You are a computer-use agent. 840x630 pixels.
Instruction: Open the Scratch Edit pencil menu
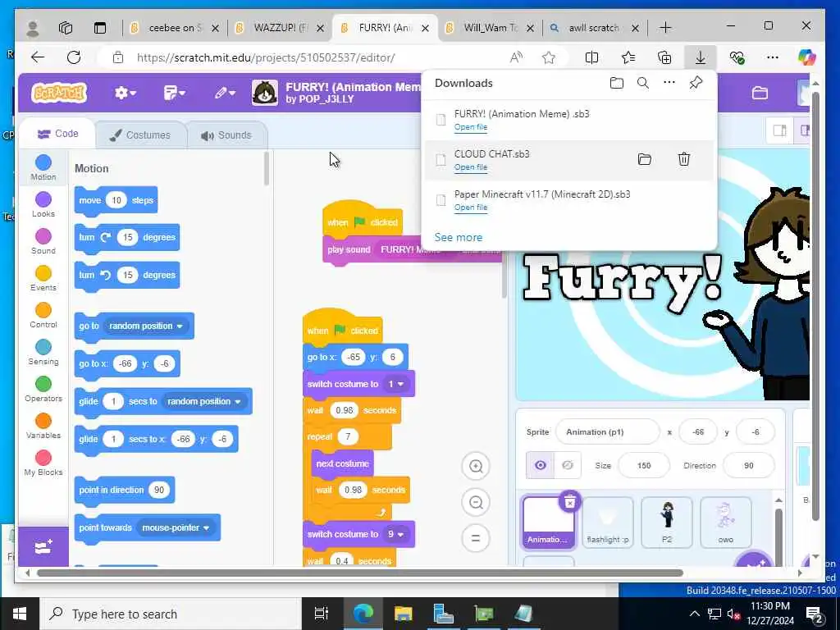(x=225, y=94)
